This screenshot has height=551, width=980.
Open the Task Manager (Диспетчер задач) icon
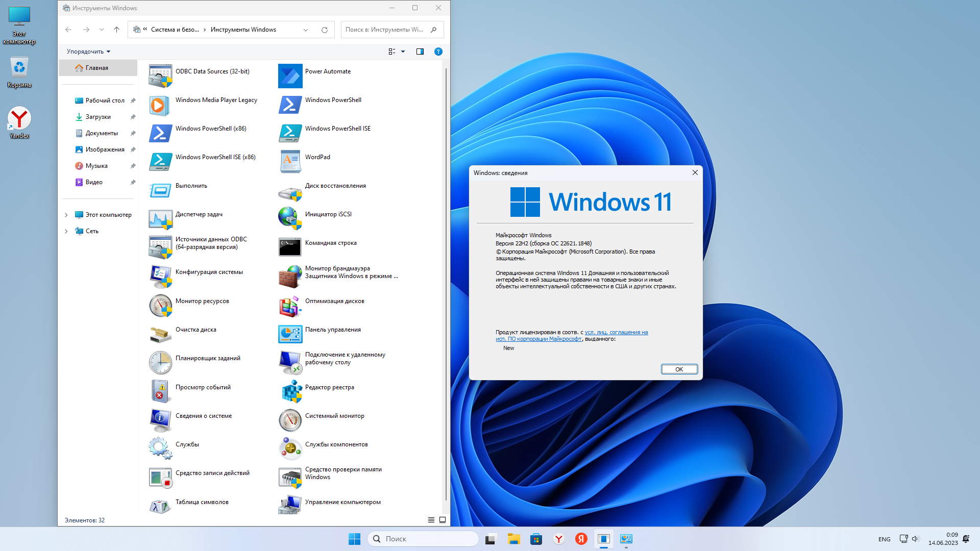[160, 219]
